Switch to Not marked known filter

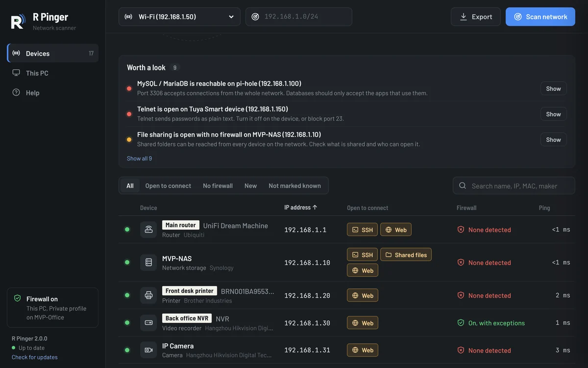pyautogui.click(x=294, y=186)
